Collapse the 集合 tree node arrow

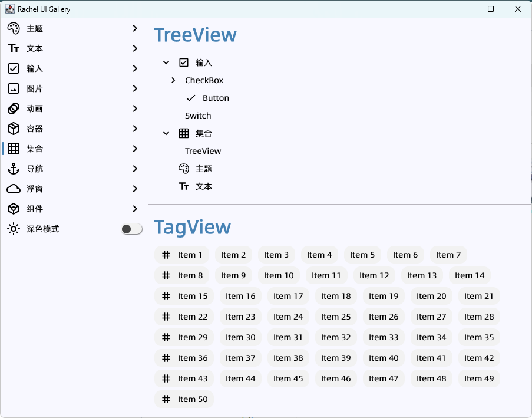166,133
